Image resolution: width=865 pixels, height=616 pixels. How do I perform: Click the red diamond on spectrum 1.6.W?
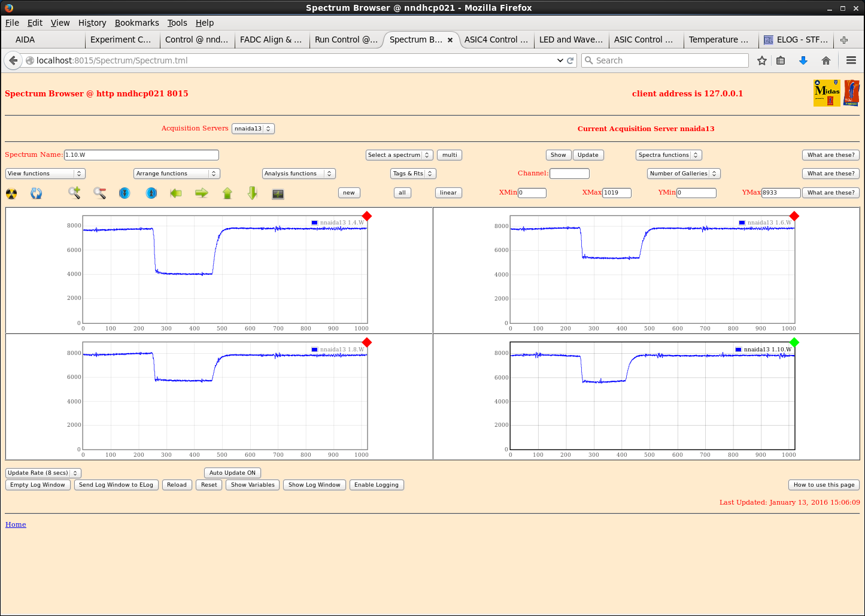coord(794,216)
